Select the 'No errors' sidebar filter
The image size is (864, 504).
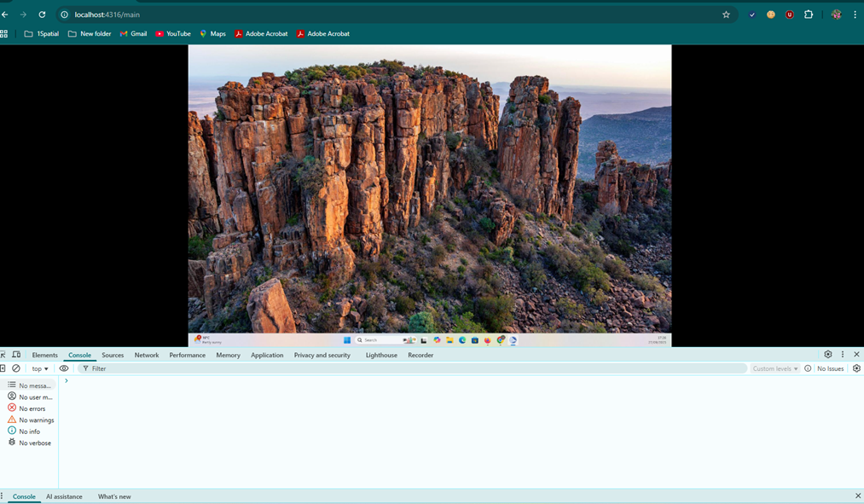32,408
